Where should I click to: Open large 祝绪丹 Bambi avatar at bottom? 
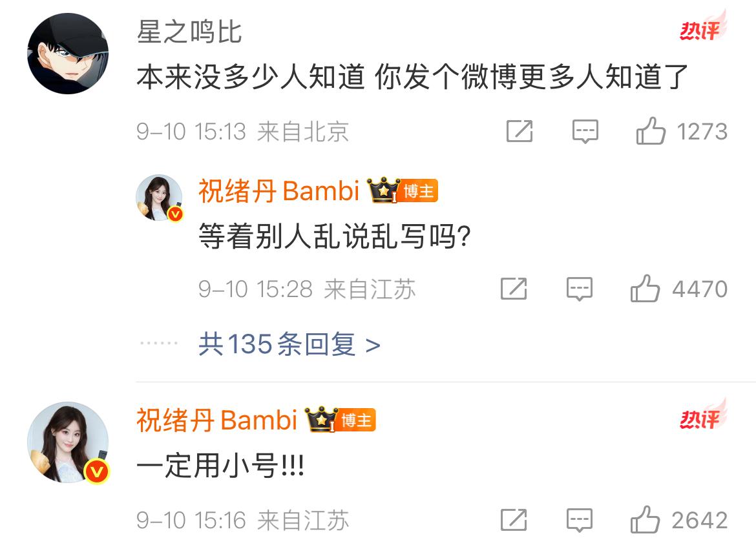point(68,442)
